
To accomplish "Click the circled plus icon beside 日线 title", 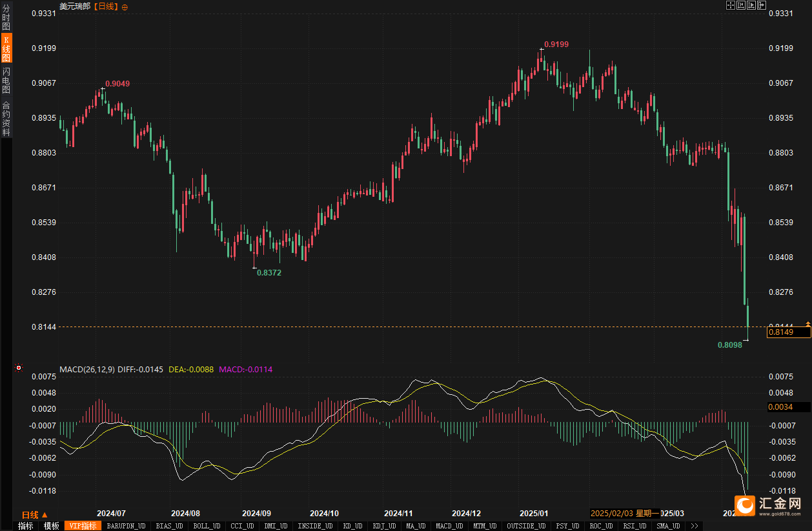I will 125,6.
